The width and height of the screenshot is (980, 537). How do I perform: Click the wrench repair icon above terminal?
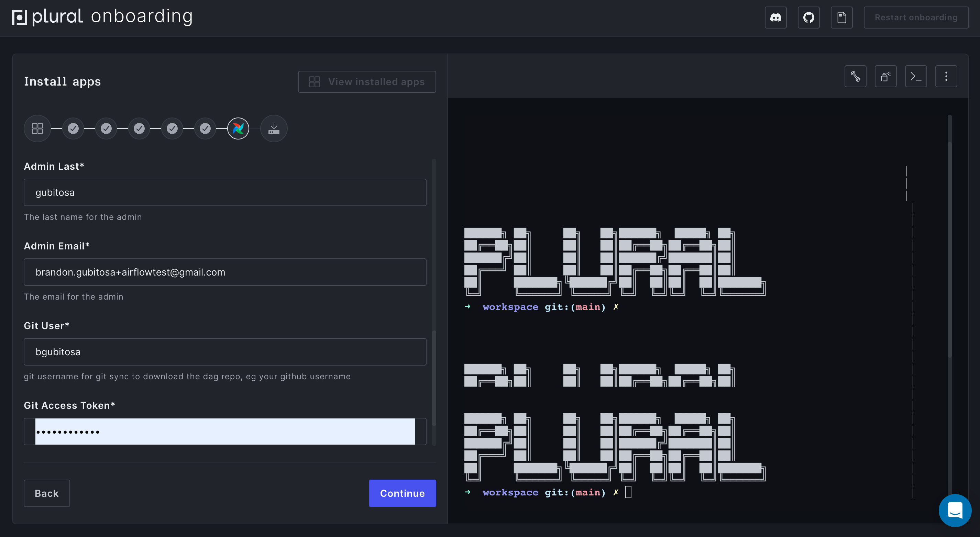coord(855,76)
